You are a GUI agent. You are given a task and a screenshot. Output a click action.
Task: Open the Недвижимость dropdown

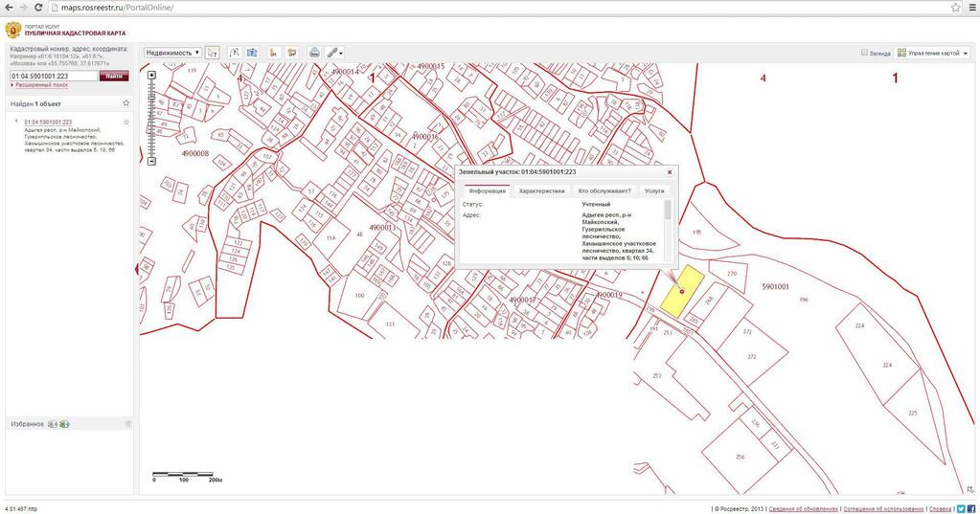(x=172, y=53)
